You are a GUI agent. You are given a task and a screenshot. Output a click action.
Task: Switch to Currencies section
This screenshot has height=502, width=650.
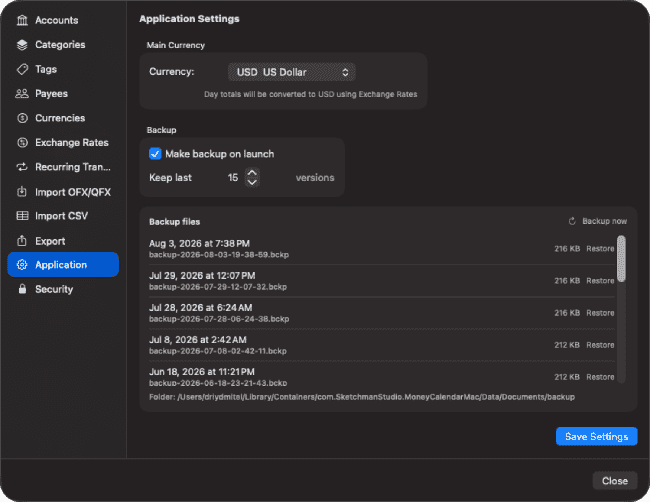tap(63, 118)
